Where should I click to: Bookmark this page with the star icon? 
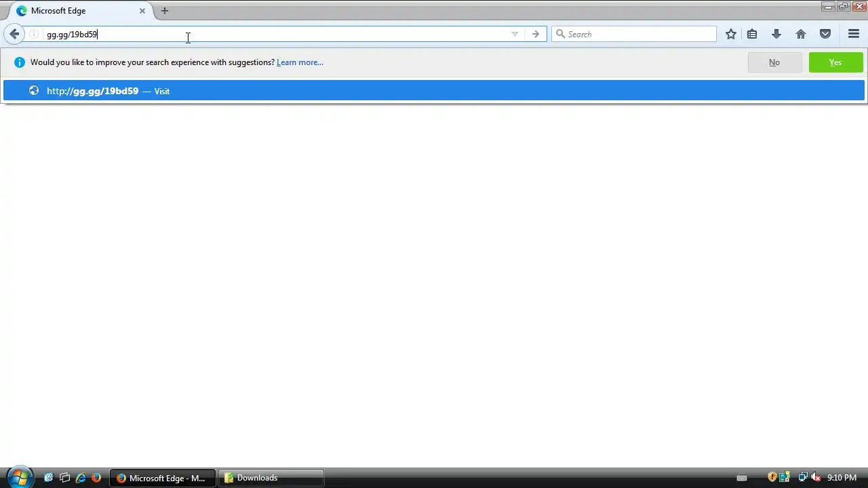pos(730,34)
